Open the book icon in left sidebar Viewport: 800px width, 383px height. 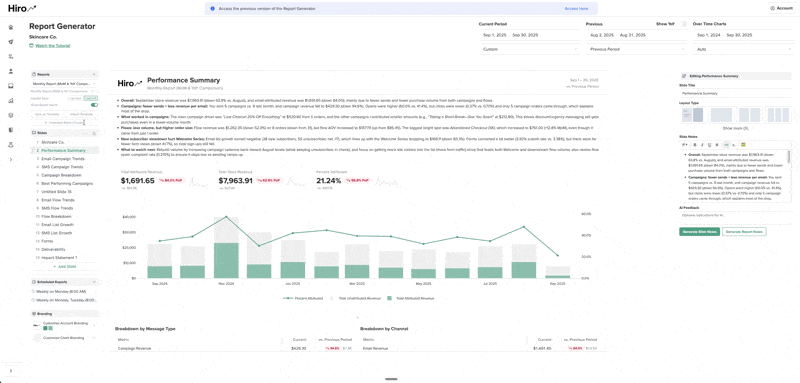11,130
